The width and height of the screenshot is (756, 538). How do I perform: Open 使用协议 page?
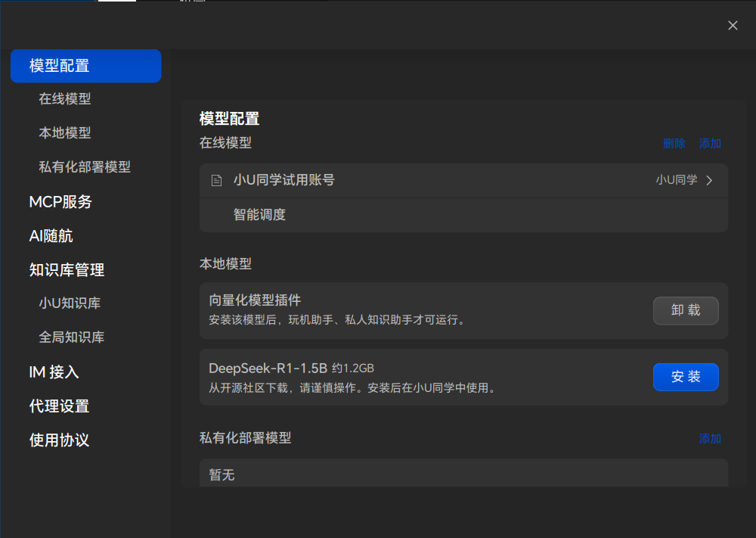coord(59,440)
